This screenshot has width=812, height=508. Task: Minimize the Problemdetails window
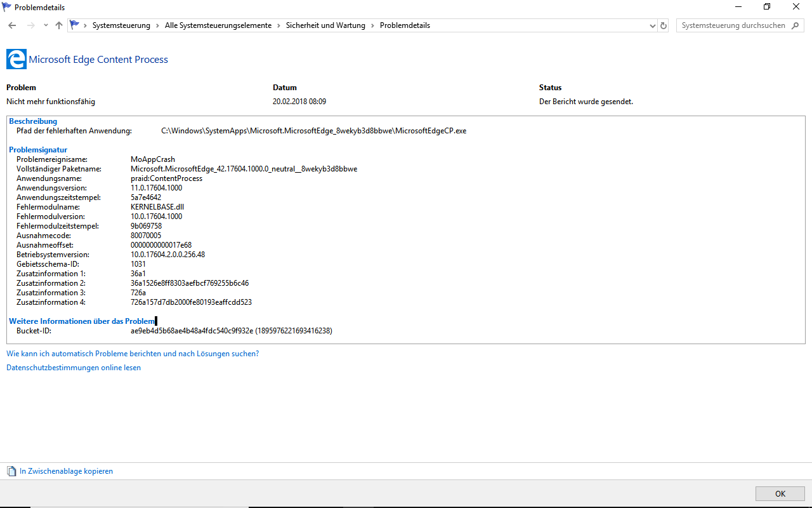pyautogui.click(x=738, y=7)
